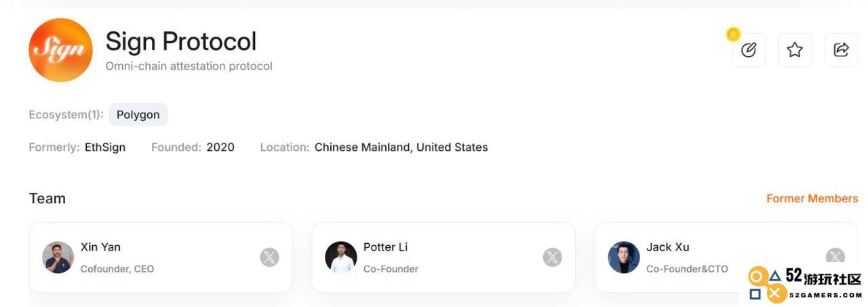Open Jack Xu's X profile icon

point(835,256)
